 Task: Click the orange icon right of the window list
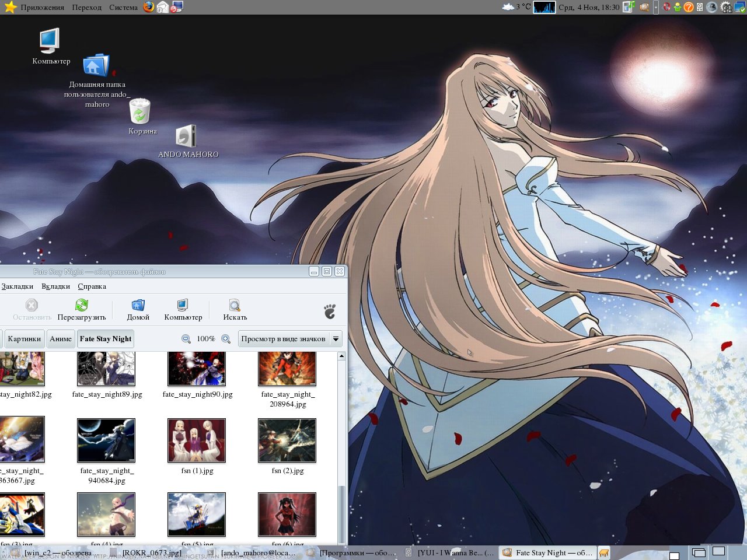click(x=604, y=552)
